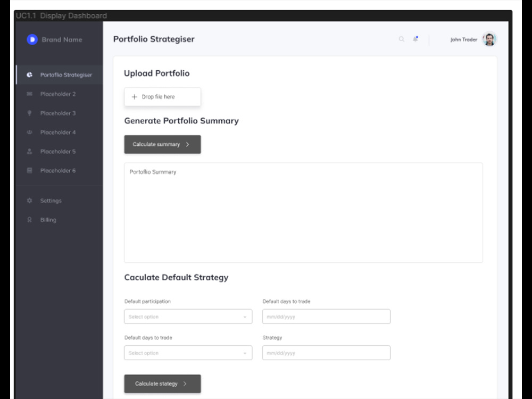Click the Upload Portfolio heading
Image resolution: width=532 pixels, height=399 pixels.
[x=157, y=73]
